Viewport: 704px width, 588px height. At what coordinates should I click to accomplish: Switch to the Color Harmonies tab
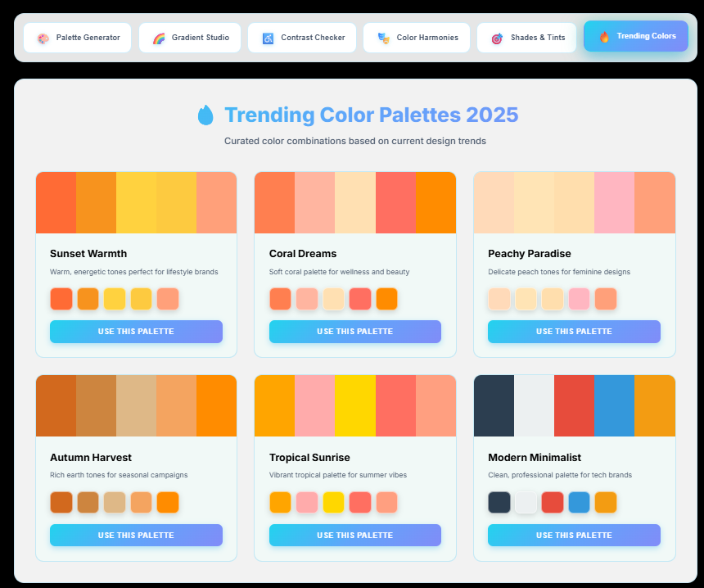pyautogui.click(x=416, y=38)
